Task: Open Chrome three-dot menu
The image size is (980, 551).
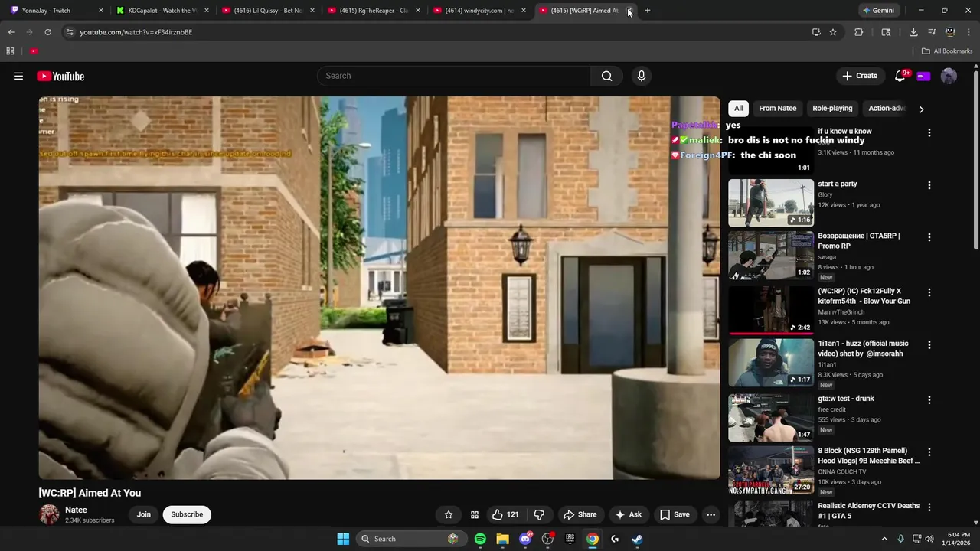Action: tap(969, 32)
